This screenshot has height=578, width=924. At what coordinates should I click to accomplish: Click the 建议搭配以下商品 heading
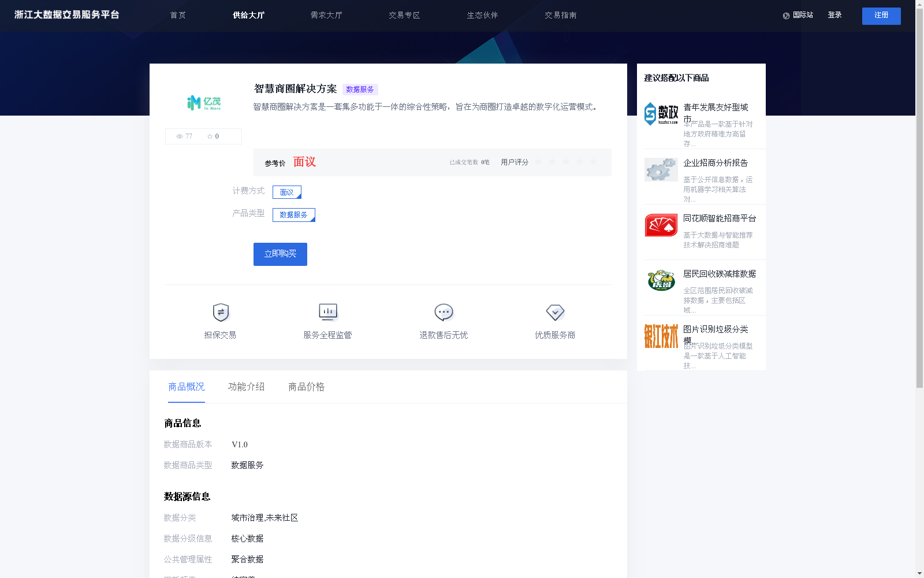tap(676, 78)
